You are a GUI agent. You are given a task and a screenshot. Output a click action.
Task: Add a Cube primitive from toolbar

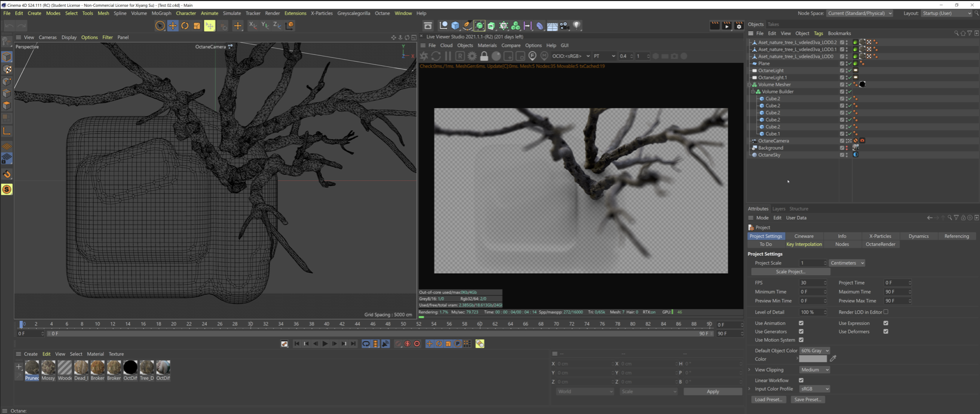click(455, 25)
